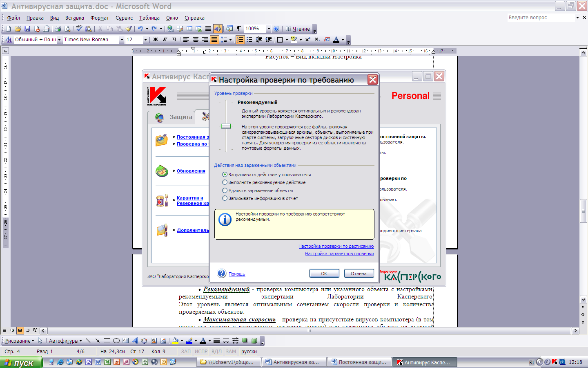The height and width of the screenshot is (368, 588).
Task: Create a new blank document
Action: [x=8, y=29]
